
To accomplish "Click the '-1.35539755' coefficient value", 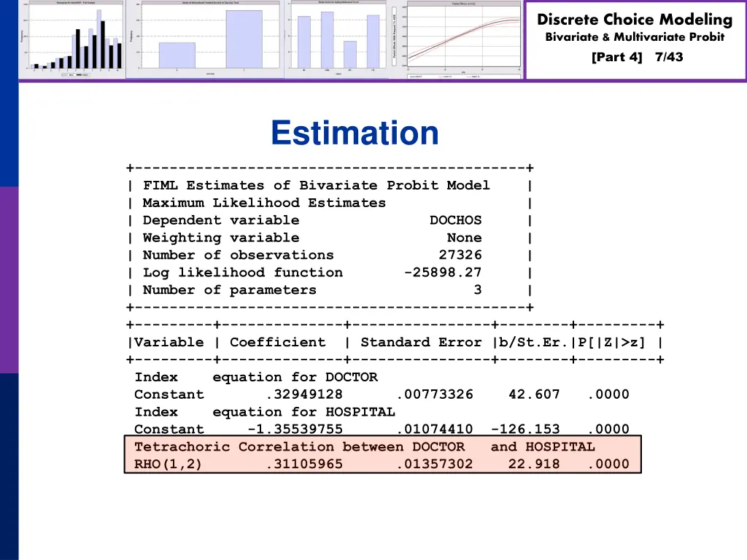I will pyautogui.click(x=295, y=429).
